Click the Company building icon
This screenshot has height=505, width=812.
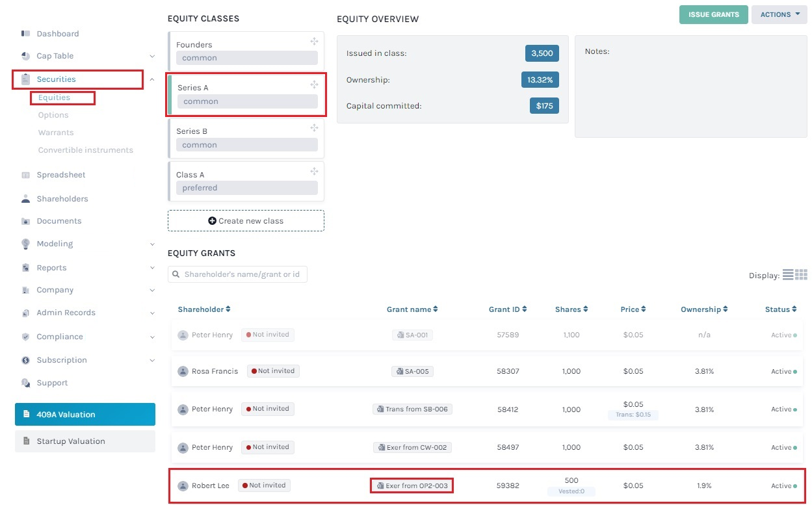25,290
